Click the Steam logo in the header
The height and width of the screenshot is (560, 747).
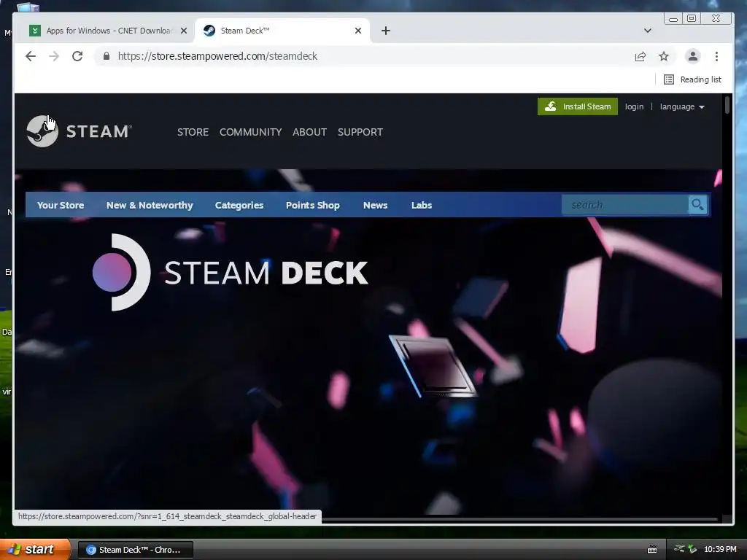[79, 131]
